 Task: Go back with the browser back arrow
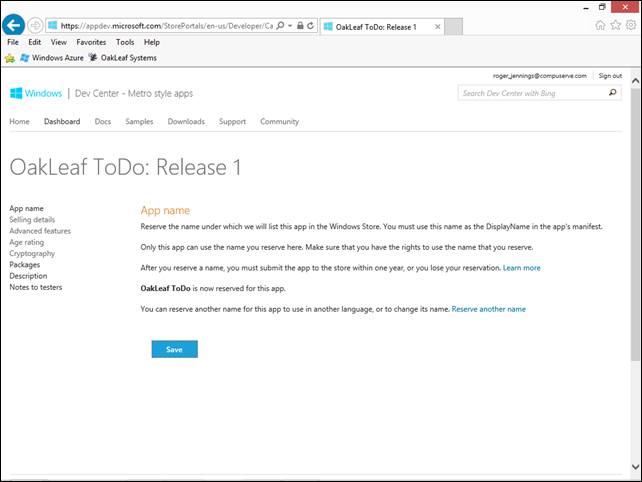tap(14, 25)
